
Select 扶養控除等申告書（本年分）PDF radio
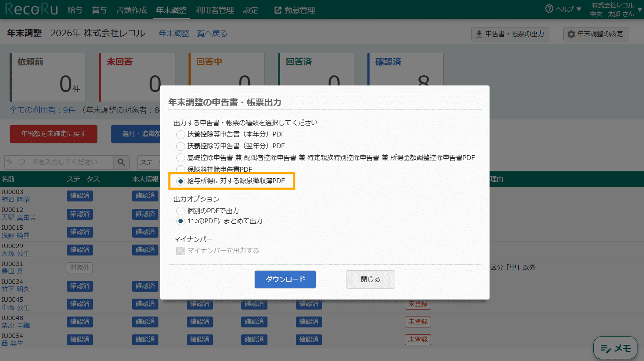180,134
